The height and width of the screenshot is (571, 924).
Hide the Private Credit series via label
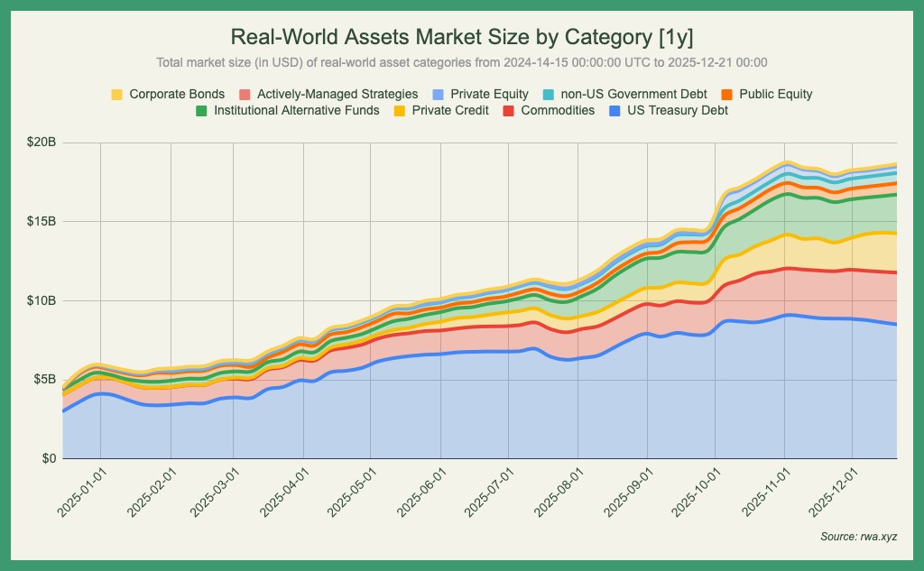click(x=450, y=111)
